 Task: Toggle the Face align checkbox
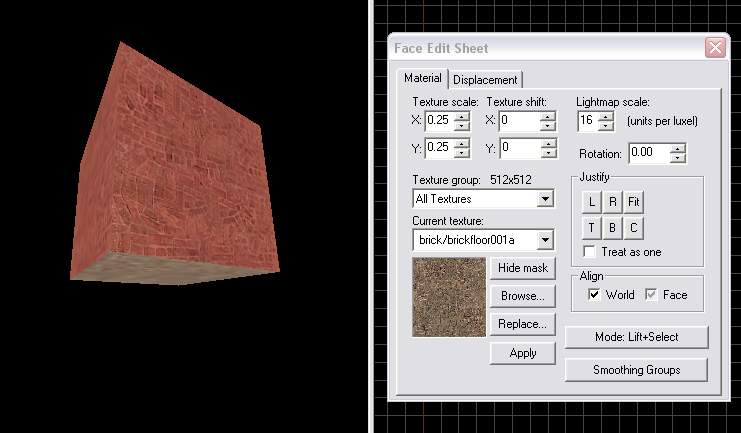(652, 295)
